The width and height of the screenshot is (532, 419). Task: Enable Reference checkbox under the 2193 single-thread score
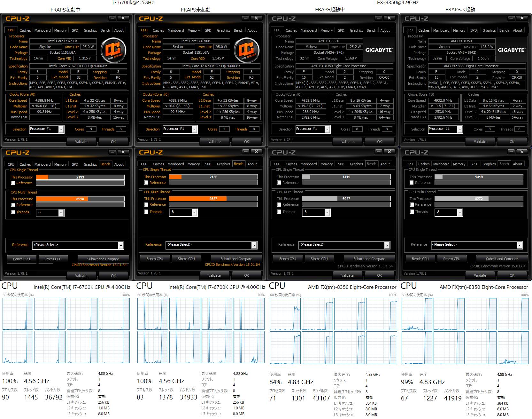tap(13, 183)
